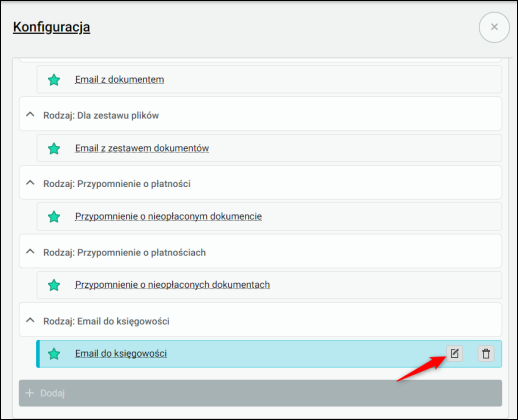Toggle the star next to Email z zestawem dokumentów

tap(54, 148)
